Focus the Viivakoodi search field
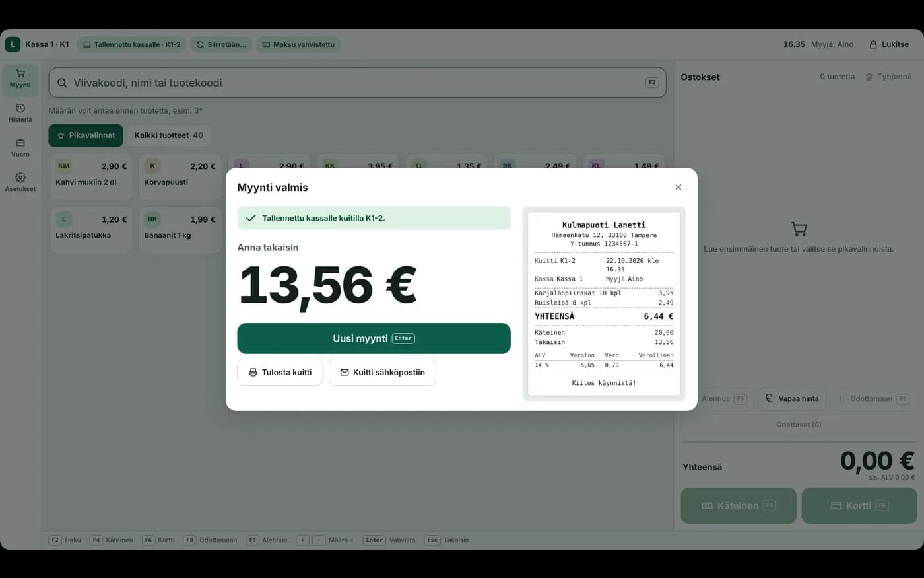924x578 pixels. (357, 83)
